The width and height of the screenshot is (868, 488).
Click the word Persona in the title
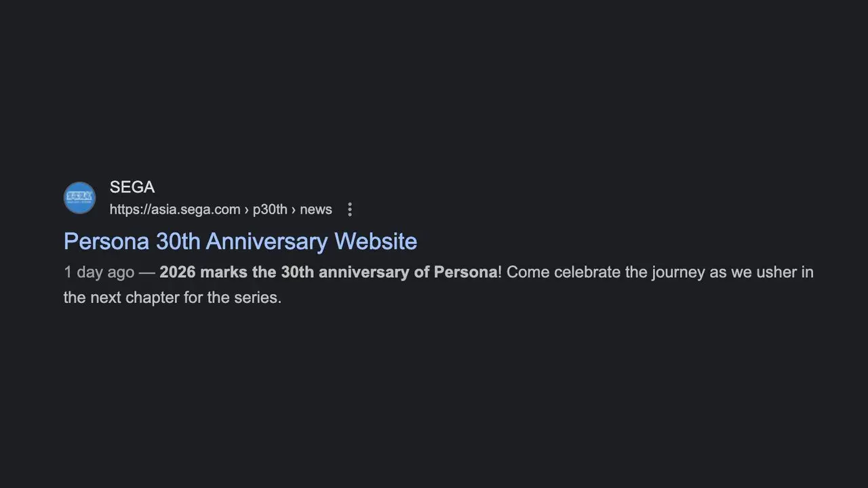[106, 241]
